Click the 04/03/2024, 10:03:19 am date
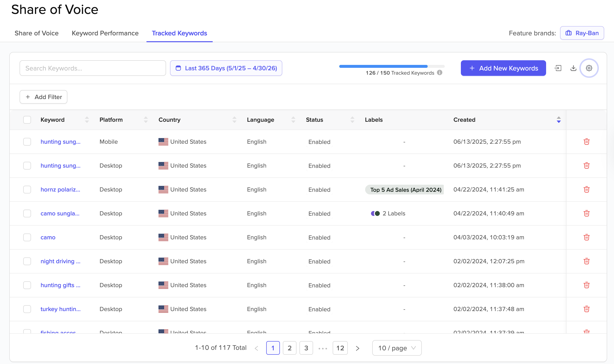The image size is (614, 364). coord(488,237)
